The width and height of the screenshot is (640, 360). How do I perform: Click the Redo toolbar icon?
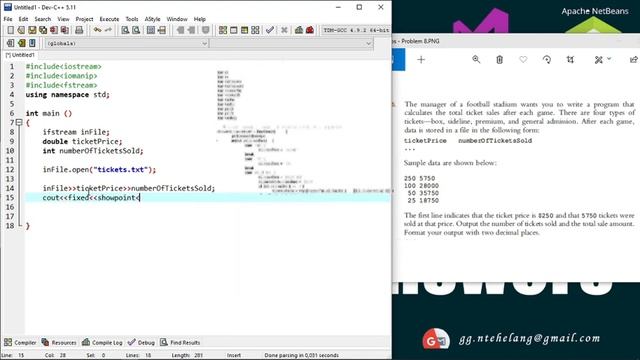(108, 30)
